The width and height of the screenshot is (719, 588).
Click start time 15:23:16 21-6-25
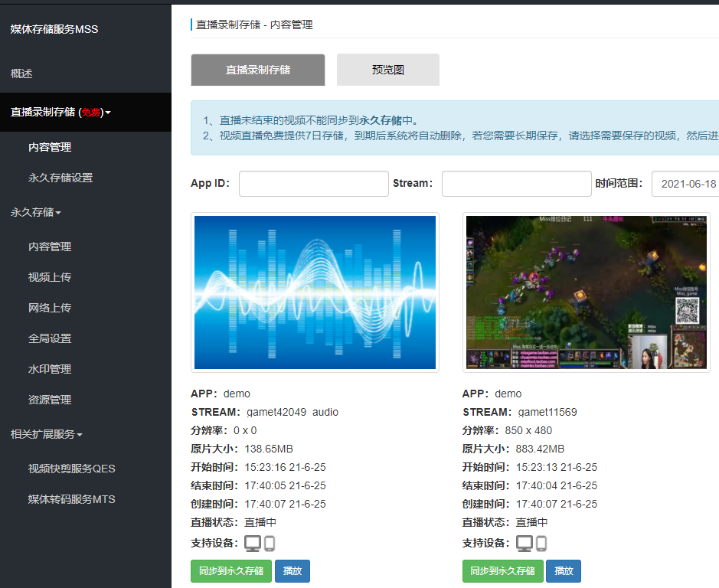click(x=285, y=467)
